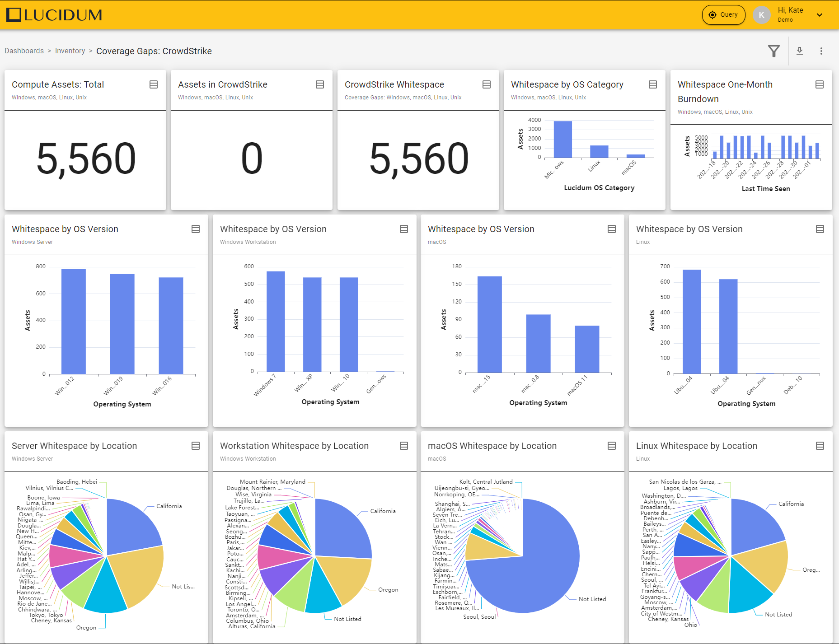This screenshot has height=644, width=839.
Task: Click the Win...019 bar in Windows Server chart
Action: point(122,324)
